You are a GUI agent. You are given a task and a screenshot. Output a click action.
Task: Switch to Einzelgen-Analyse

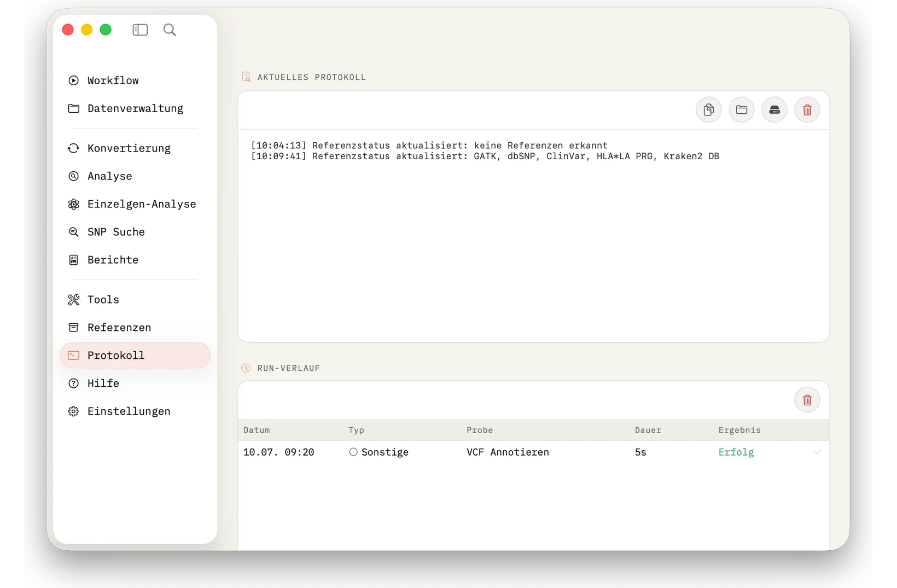point(135,204)
